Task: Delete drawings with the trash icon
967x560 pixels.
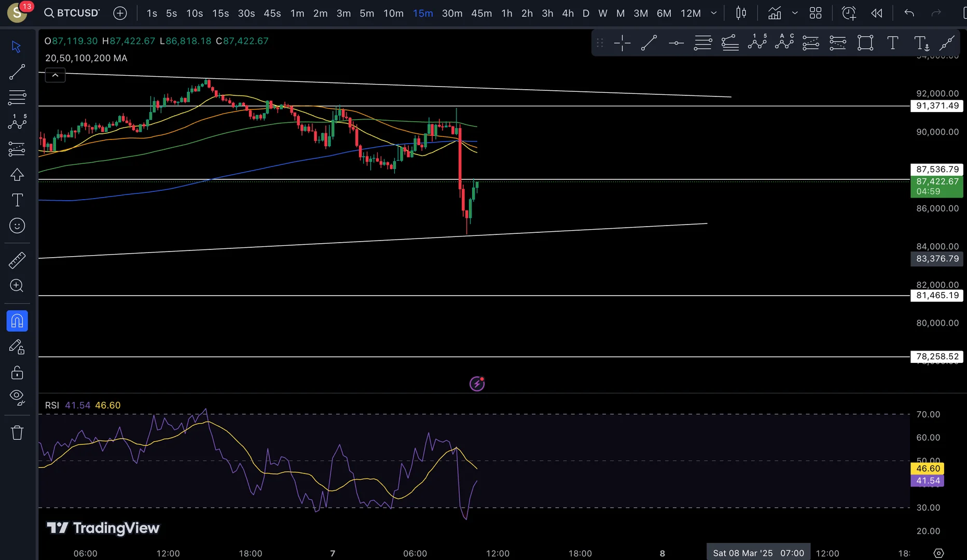Action: point(17,432)
